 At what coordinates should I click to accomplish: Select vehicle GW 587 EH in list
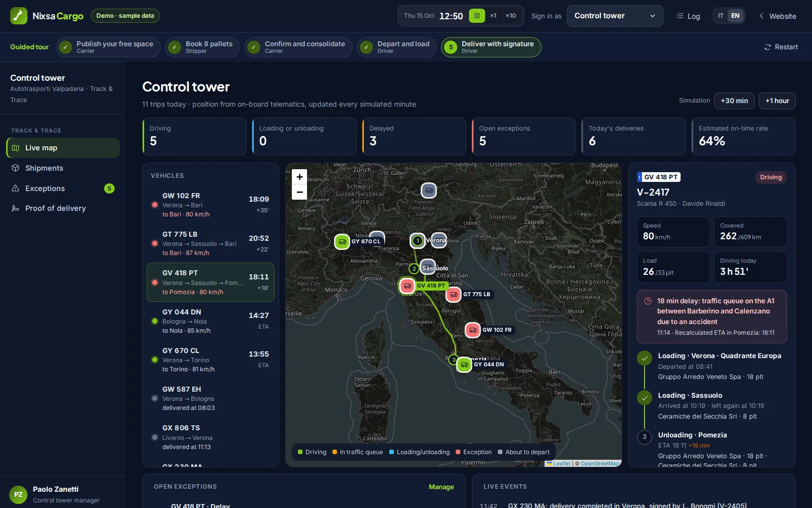pos(211,398)
